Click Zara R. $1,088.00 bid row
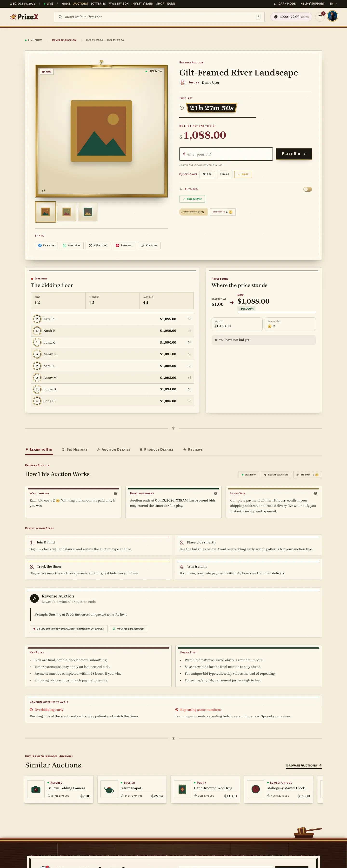The height and width of the screenshot is (868, 347). 112,319
